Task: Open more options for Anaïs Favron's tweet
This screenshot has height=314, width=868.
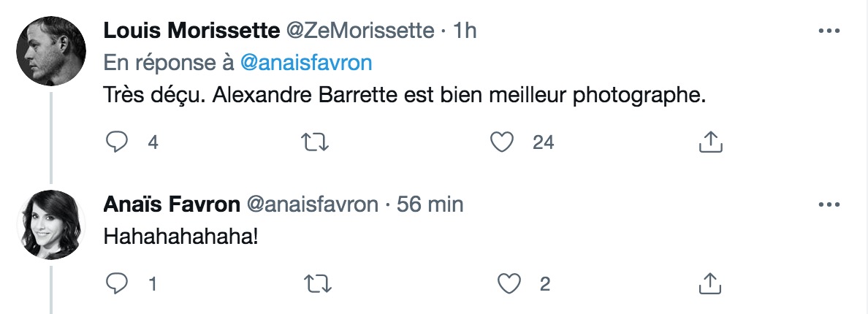Action: point(829,205)
